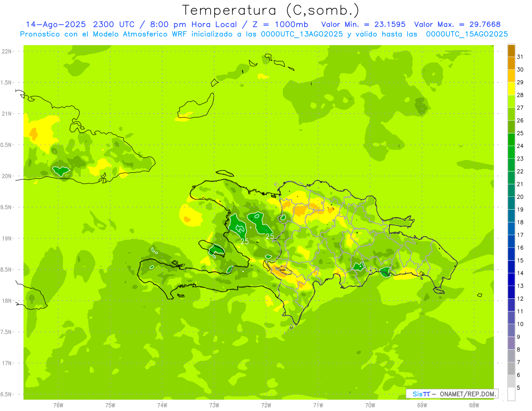Click 'Valor Max. = 29.7668' readout

point(458,24)
